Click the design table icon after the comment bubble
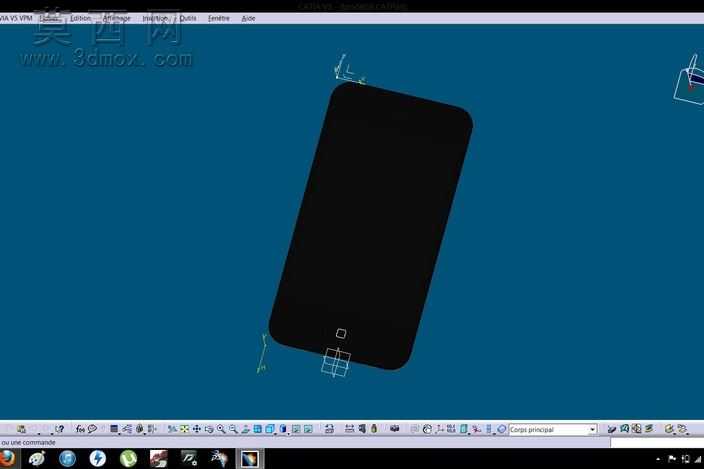Image resolution: width=704 pixels, height=469 pixels. point(114,429)
